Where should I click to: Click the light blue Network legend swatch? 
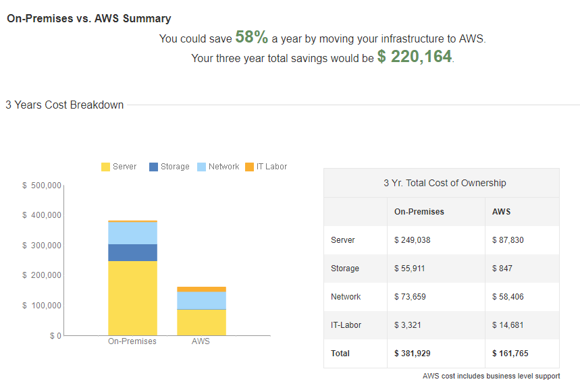(202, 167)
